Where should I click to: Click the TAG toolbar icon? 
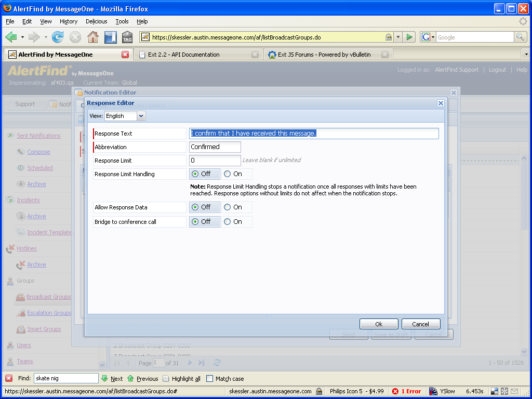[127, 37]
